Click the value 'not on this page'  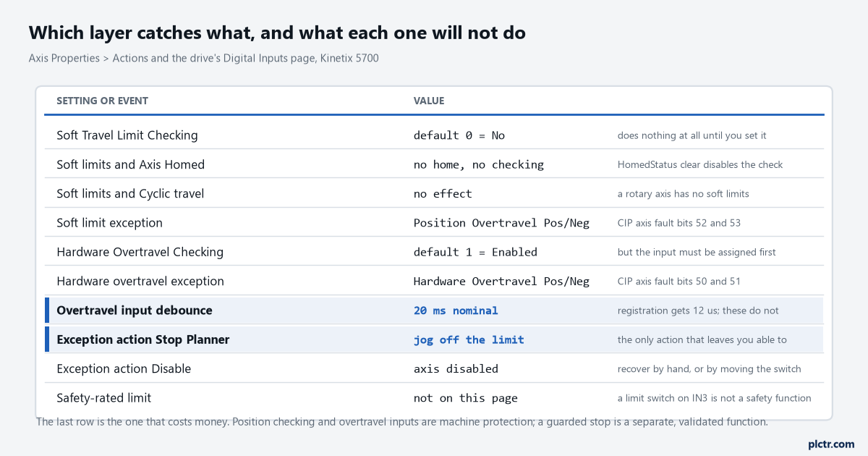pos(466,397)
